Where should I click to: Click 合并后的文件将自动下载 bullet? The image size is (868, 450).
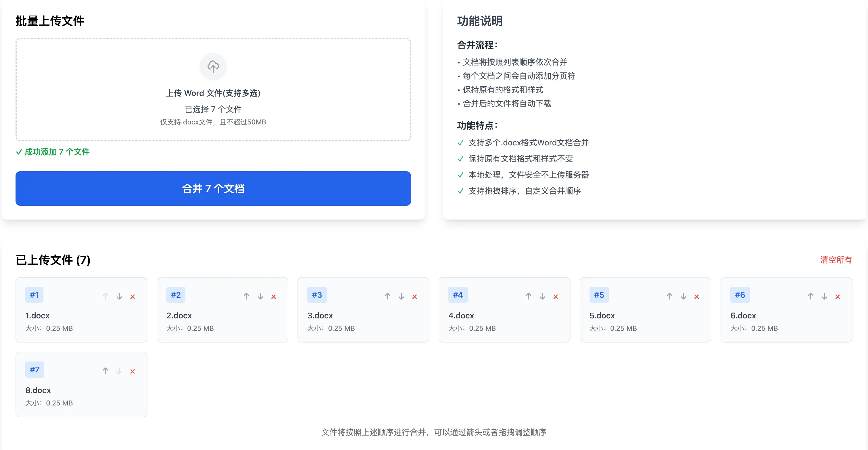tap(506, 103)
